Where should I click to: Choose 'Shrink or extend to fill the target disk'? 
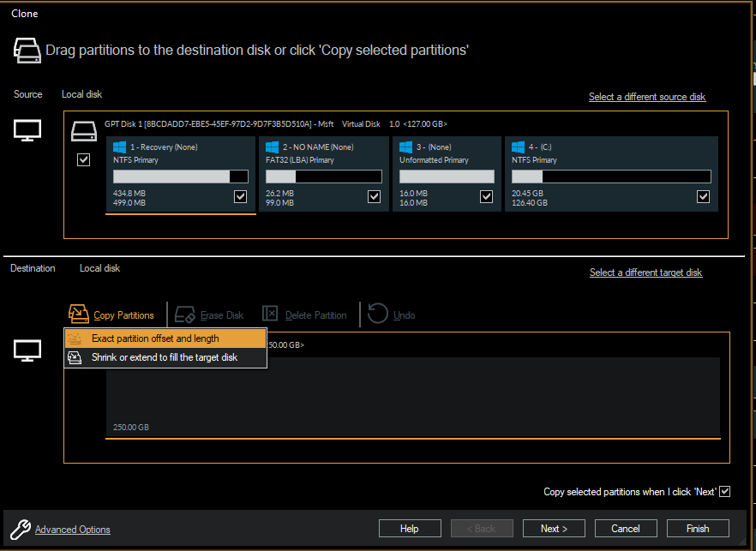pos(163,356)
